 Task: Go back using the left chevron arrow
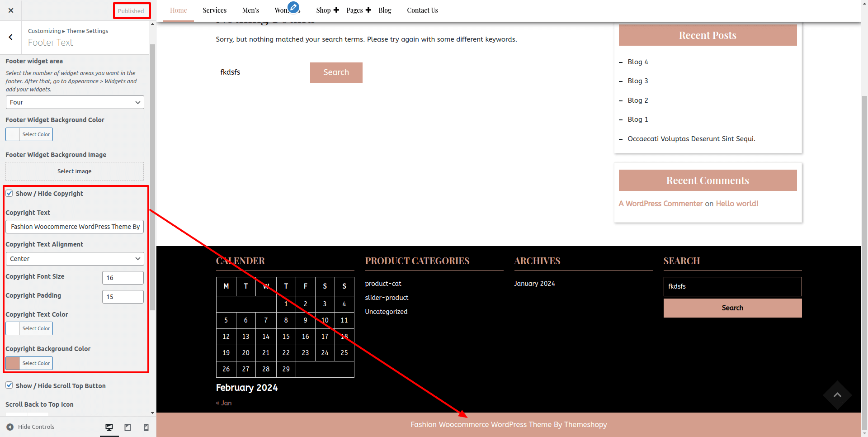click(11, 38)
